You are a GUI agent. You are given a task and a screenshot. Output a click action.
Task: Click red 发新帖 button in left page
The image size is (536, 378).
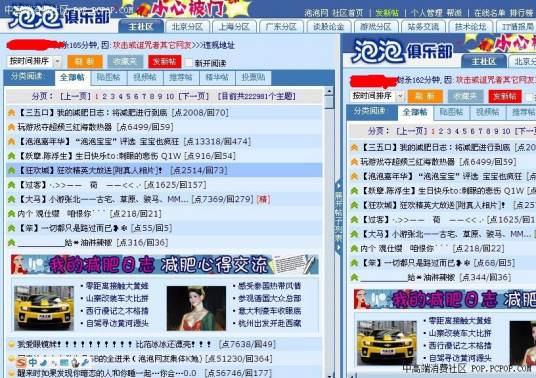[164, 62]
